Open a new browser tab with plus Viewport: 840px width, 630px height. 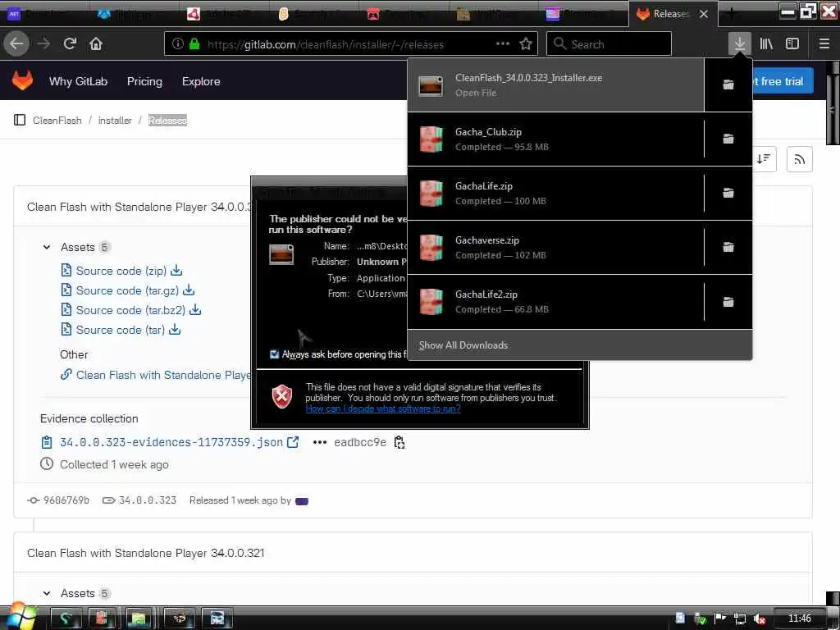pyautogui.click(x=732, y=14)
